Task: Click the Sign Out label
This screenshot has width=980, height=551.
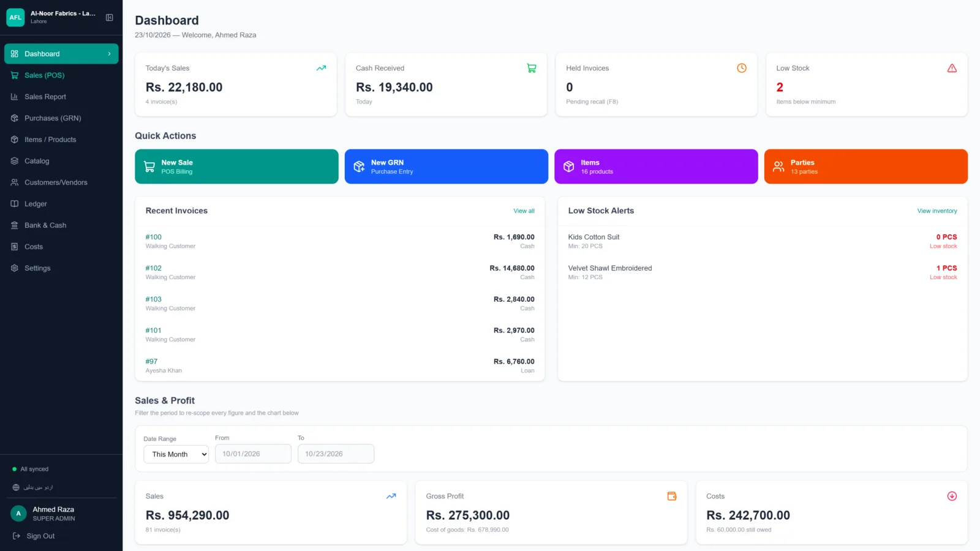Action: [40, 536]
